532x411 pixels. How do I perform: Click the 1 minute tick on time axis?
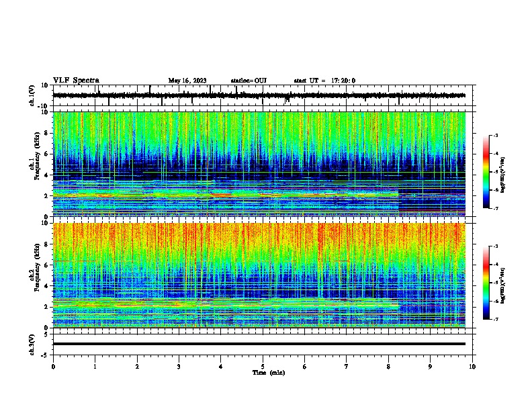pyautogui.click(x=95, y=367)
